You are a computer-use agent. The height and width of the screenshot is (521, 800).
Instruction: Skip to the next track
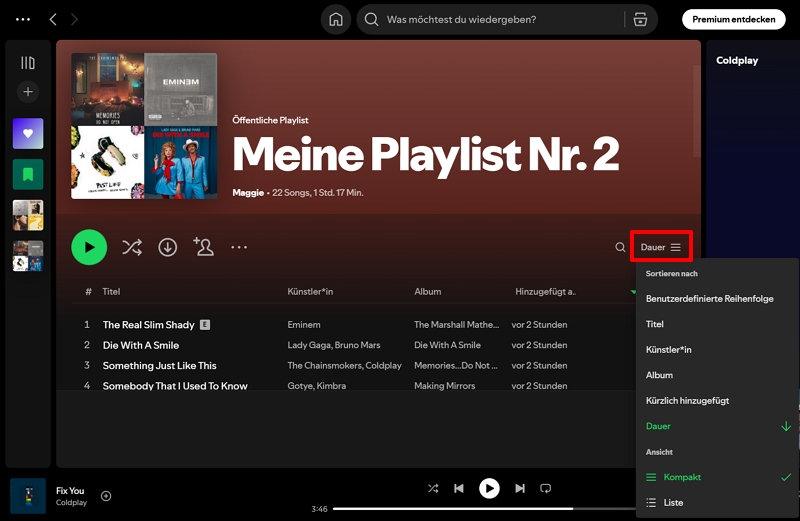[520, 488]
